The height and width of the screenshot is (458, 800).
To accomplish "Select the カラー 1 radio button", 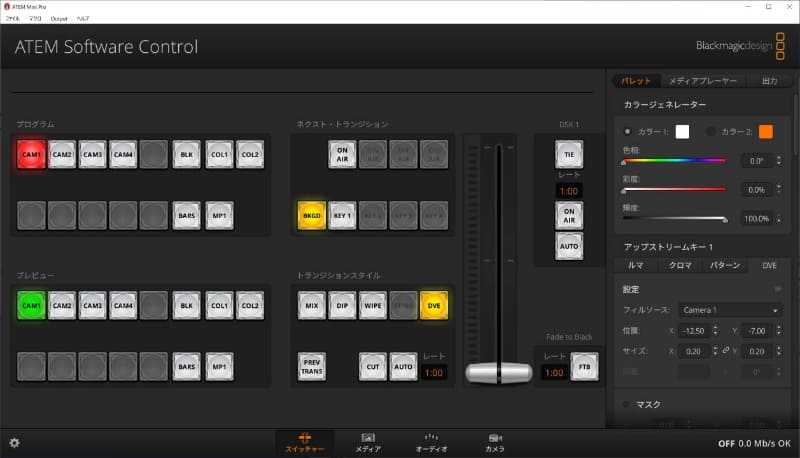I will click(x=627, y=132).
